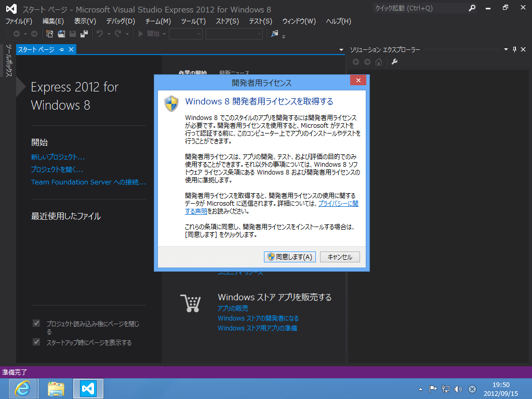Pin the スタート ページ tab
This screenshot has width=532, height=399.
[61, 50]
